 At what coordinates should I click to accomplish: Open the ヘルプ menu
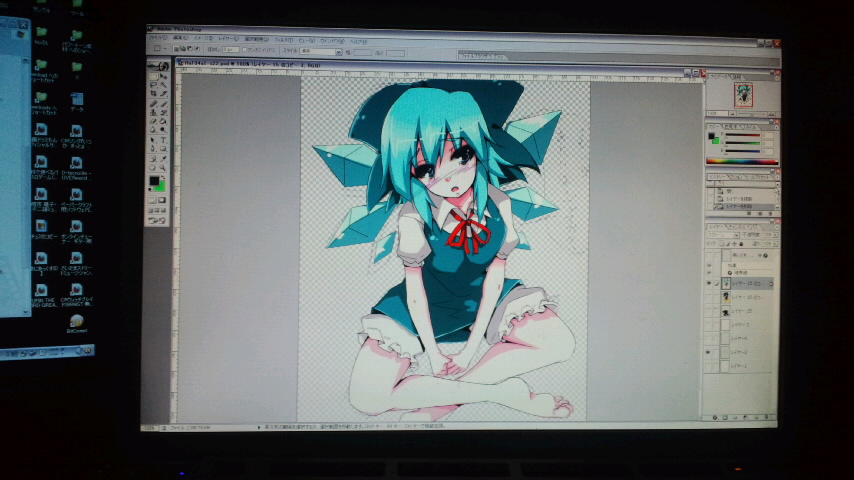click(358, 41)
